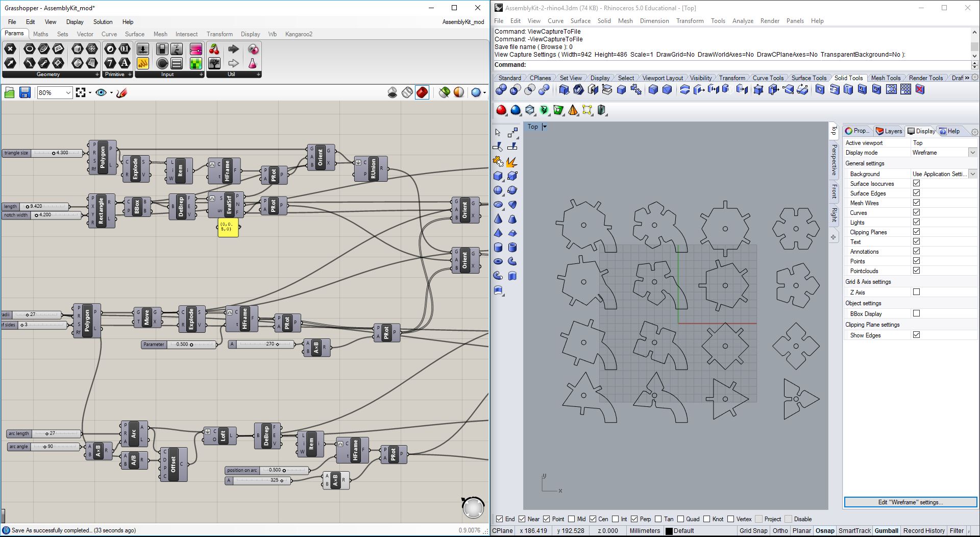Click the Rhino pointer select tool

[498, 132]
